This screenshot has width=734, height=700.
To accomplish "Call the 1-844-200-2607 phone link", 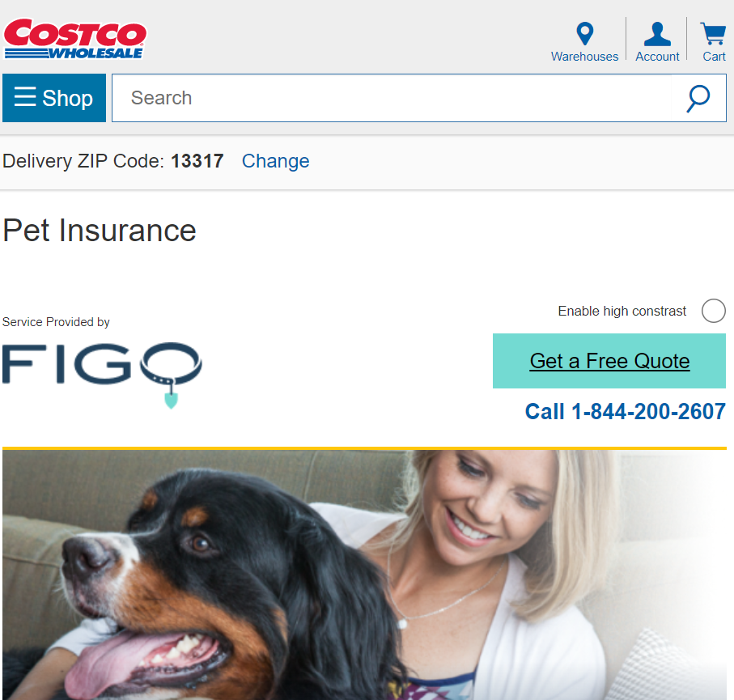I will (x=626, y=412).
